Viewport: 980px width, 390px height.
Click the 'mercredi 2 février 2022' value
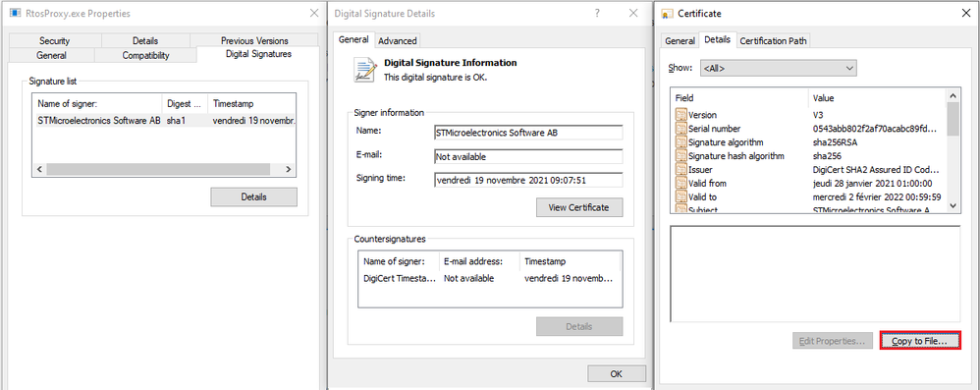[x=877, y=197]
